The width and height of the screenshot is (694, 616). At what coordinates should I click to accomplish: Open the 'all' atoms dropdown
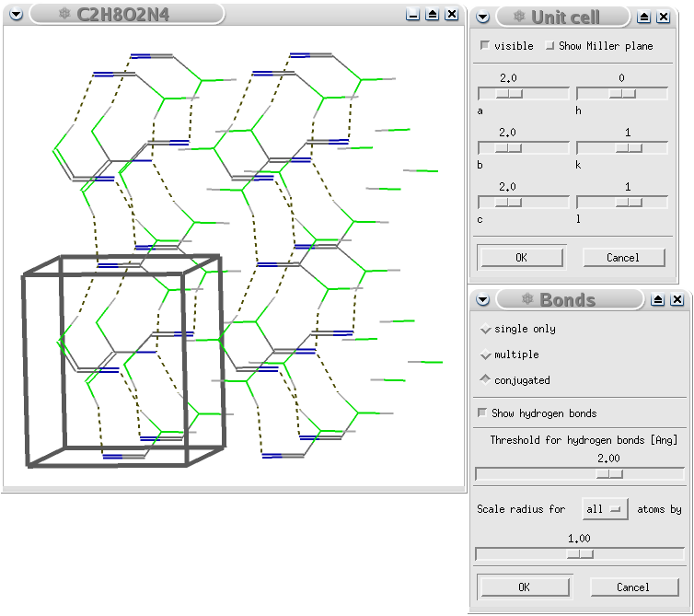605,509
